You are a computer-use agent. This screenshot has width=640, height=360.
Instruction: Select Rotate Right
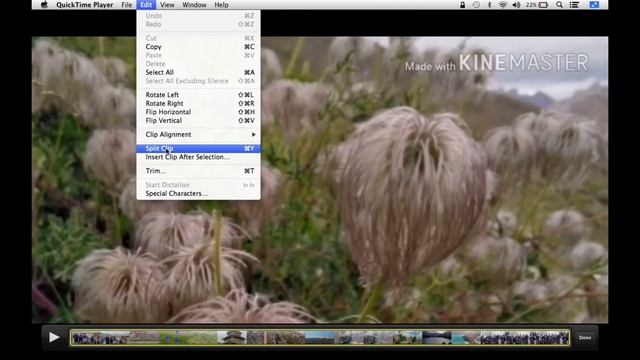point(198,103)
